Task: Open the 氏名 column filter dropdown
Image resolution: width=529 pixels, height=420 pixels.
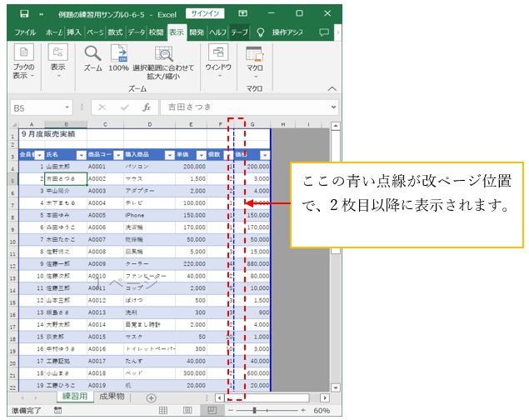Action: 81,155
